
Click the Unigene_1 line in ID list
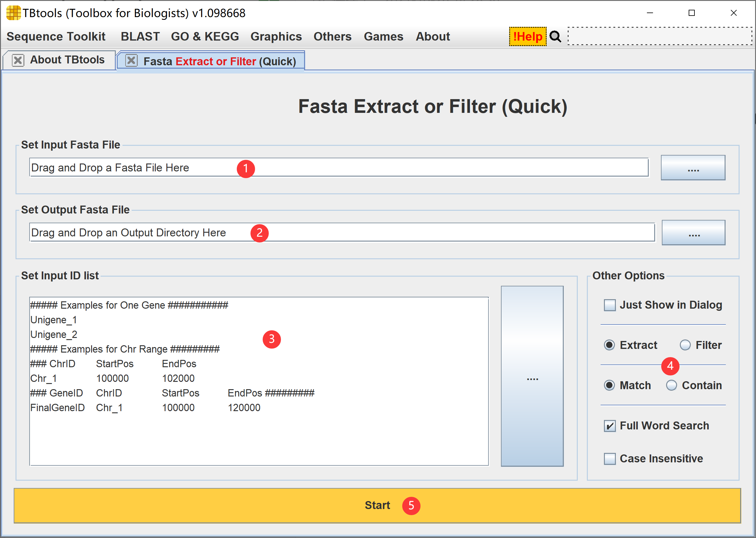(54, 320)
